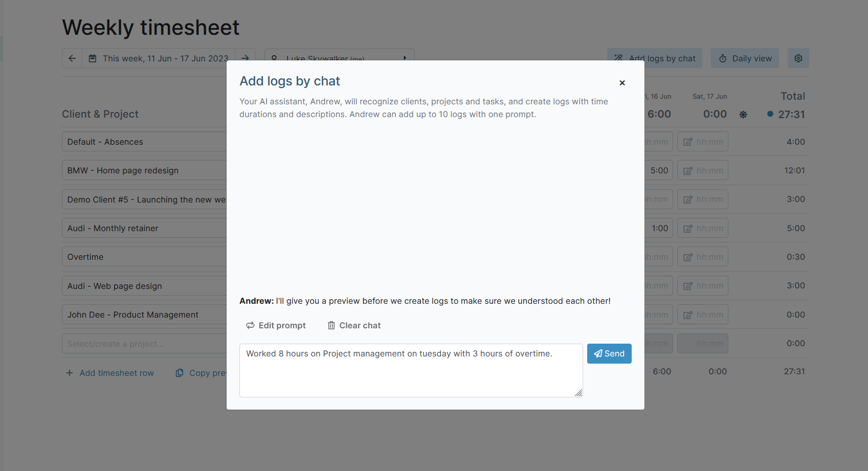Viewport: 868px width, 471px height.
Task: Click the sun icon next to Saturday total
Action: [743, 115]
